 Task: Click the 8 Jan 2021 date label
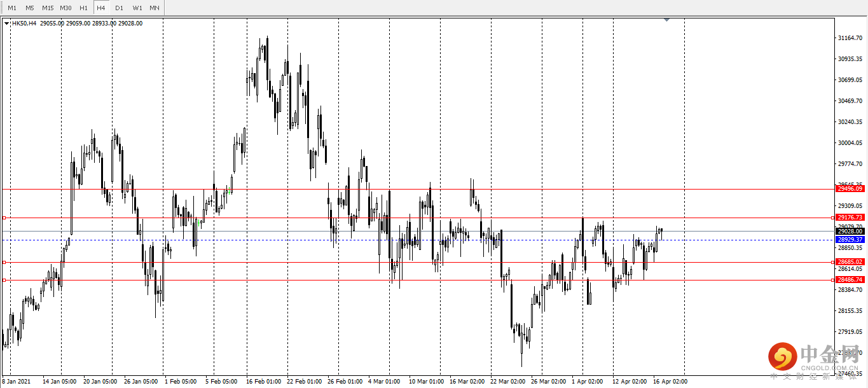point(16,382)
